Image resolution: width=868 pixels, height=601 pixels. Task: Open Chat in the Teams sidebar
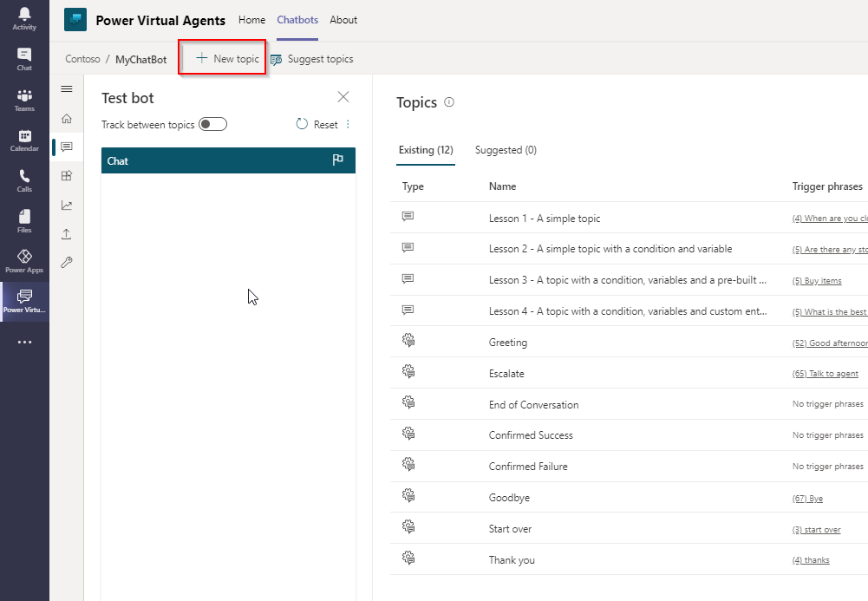point(24,59)
